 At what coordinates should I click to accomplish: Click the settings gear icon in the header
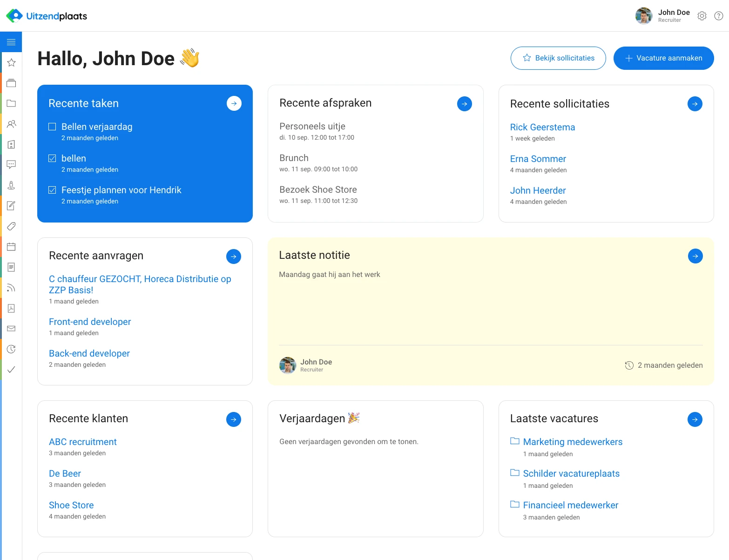(x=702, y=15)
